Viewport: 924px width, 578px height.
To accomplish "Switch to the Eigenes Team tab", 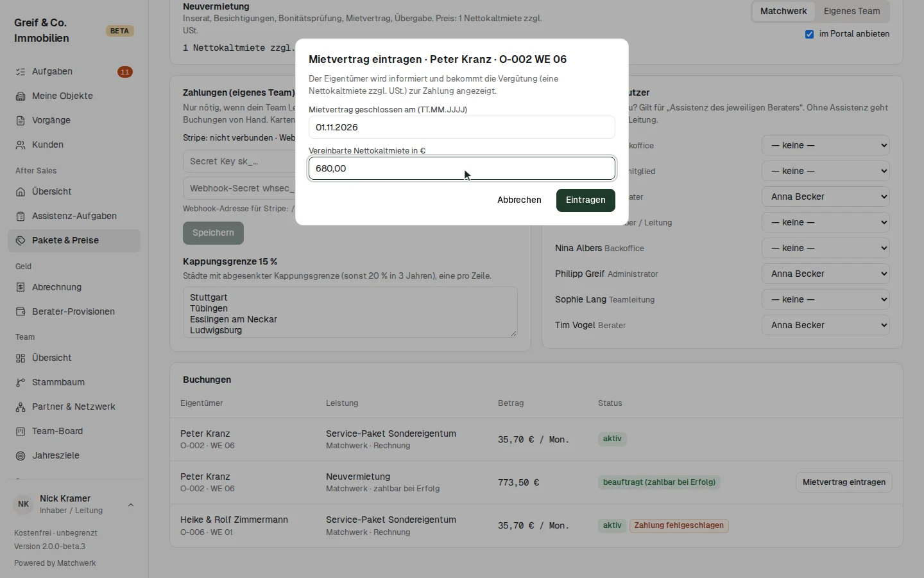I will pos(851,11).
